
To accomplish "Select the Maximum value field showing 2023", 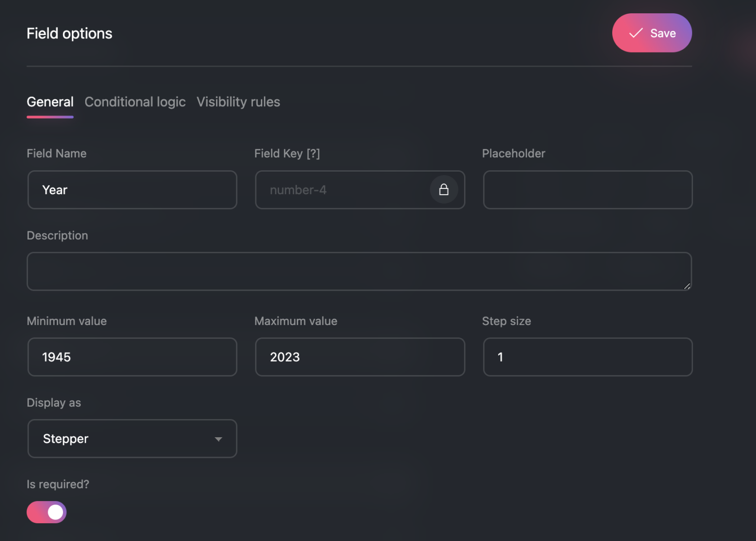I will tap(360, 357).
